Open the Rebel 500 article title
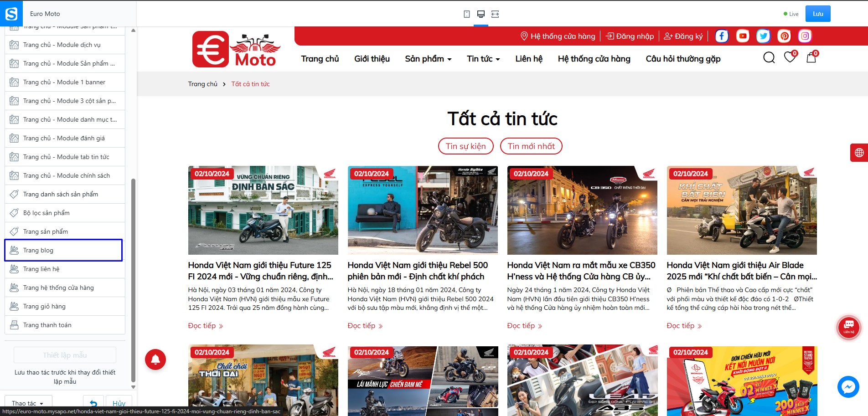 [418, 271]
